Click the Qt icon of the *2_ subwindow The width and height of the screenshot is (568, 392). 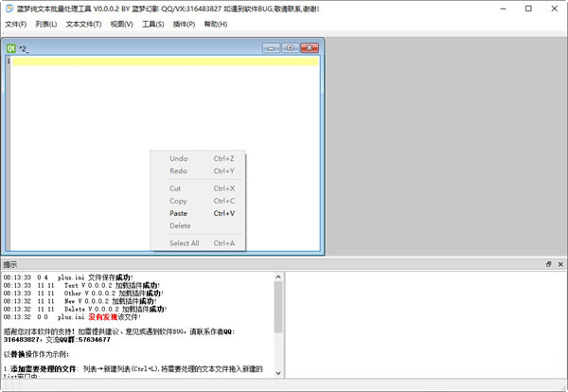[x=11, y=48]
